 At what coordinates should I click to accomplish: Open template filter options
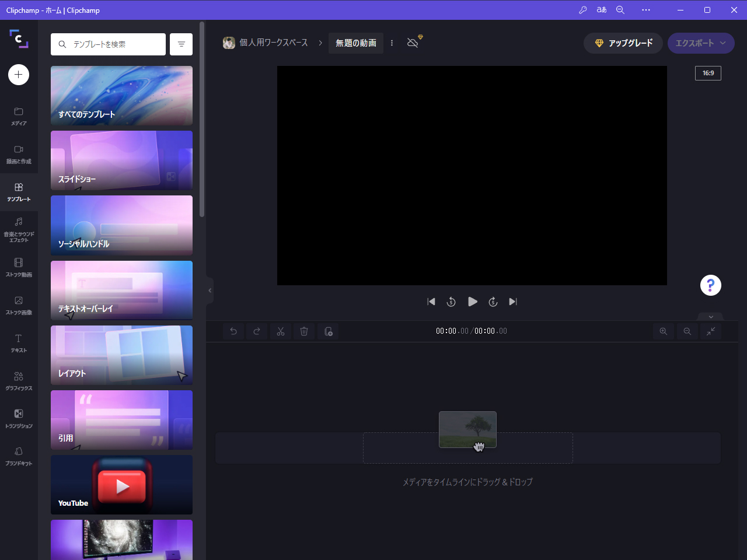click(x=181, y=44)
